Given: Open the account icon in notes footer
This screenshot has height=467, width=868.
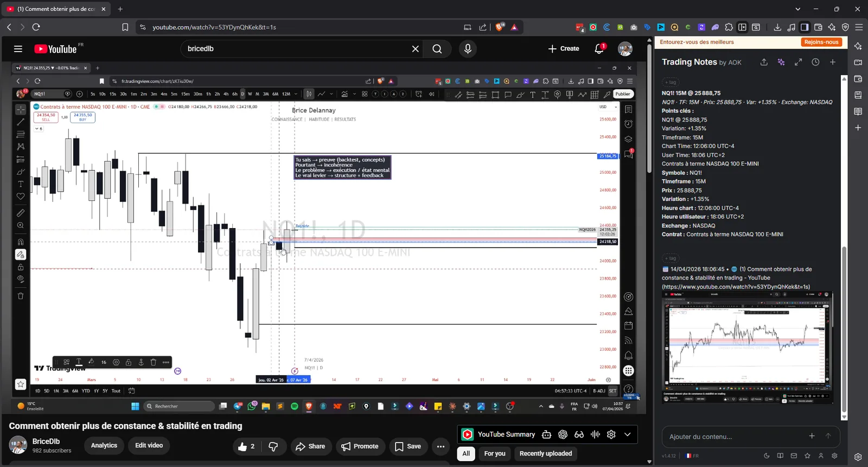Looking at the screenshot, I should [x=821, y=456].
